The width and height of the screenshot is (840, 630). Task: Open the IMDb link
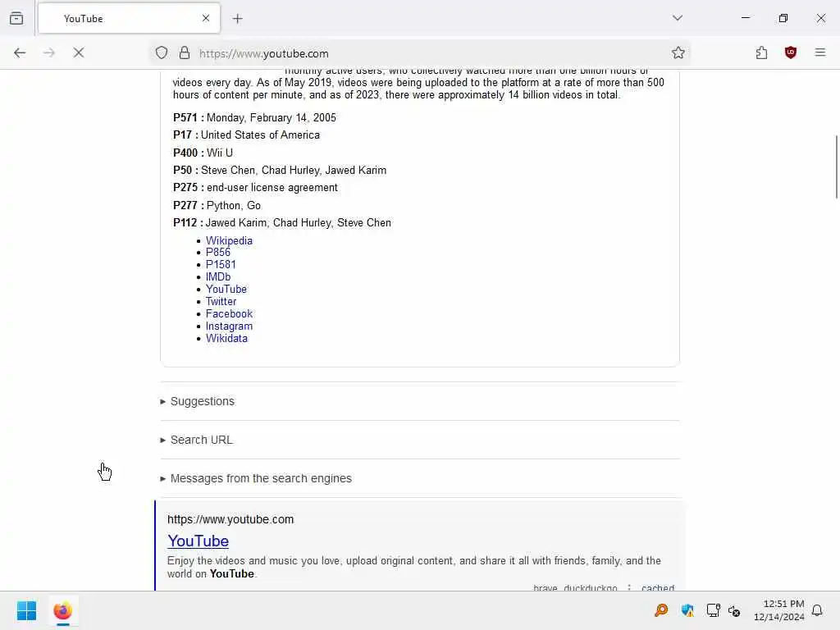[x=218, y=277]
